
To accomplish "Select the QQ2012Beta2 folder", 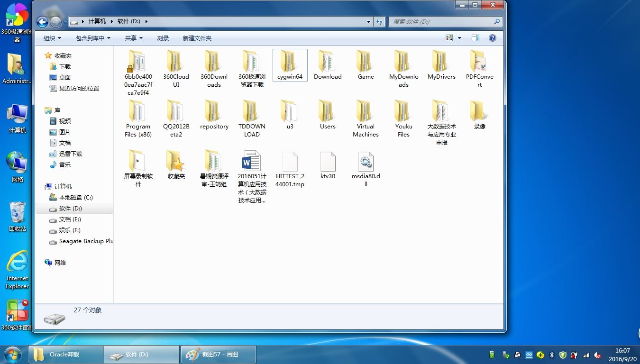I will 176,119.
